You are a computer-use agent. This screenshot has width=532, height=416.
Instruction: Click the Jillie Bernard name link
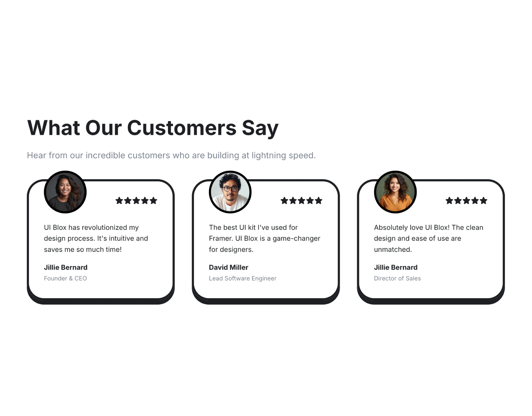(65, 267)
